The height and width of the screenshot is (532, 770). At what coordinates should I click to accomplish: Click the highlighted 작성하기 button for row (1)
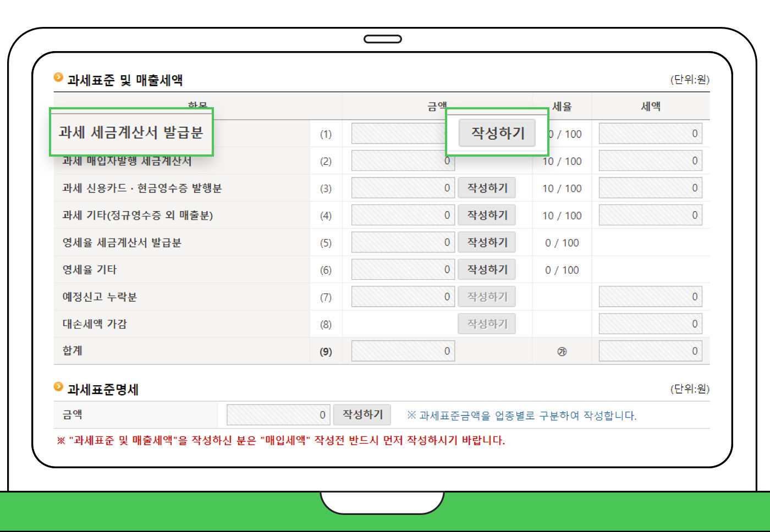point(497,133)
